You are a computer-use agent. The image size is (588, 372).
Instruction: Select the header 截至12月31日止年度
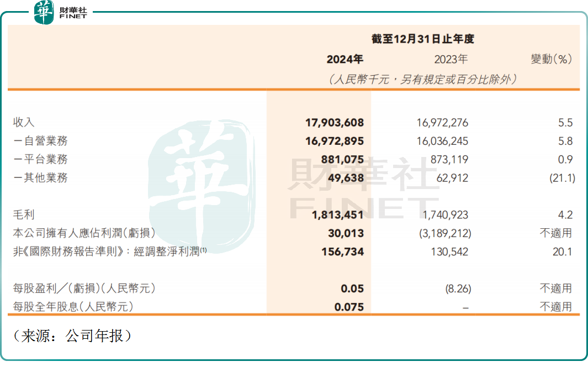tap(422, 39)
